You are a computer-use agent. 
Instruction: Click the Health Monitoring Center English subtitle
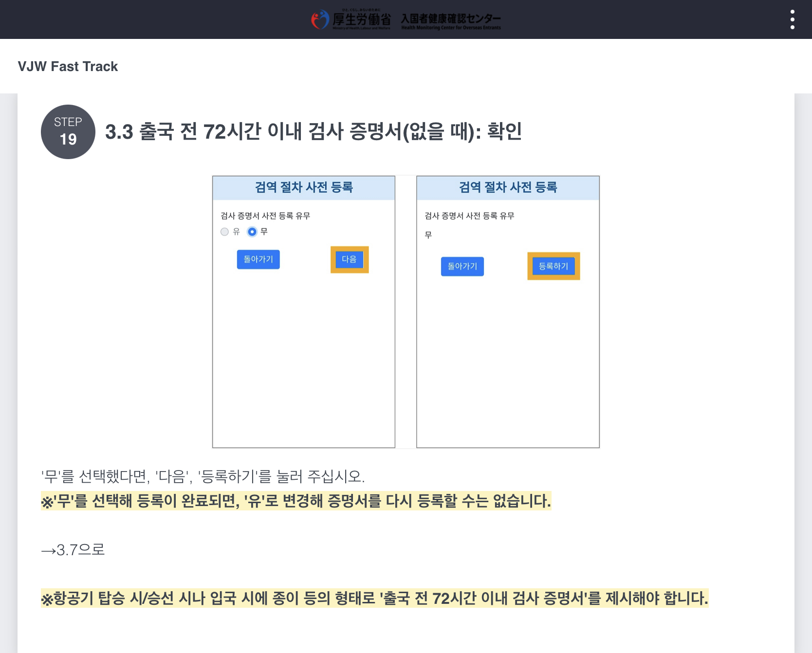[451, 27]
